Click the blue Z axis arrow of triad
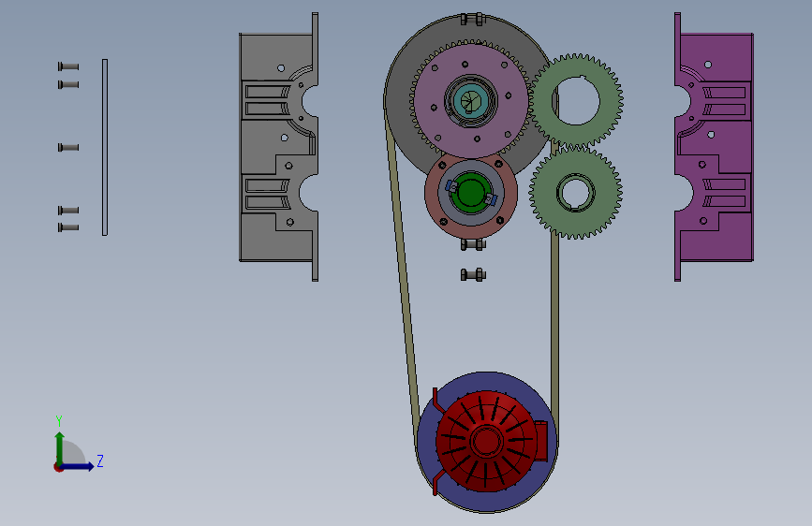 80,466
